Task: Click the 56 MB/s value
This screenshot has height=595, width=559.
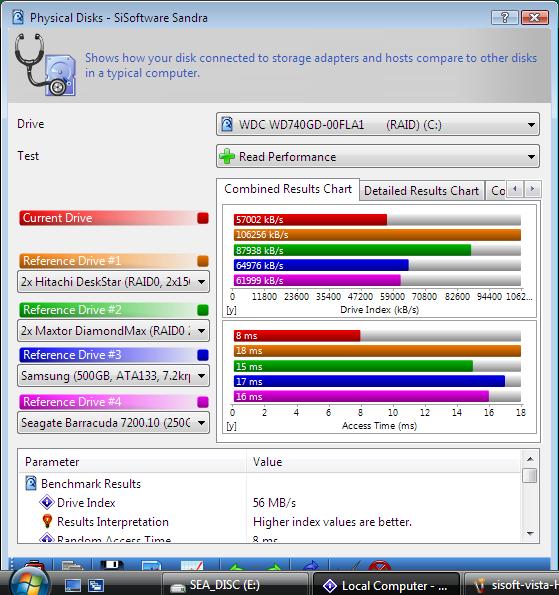Action: 274,503
